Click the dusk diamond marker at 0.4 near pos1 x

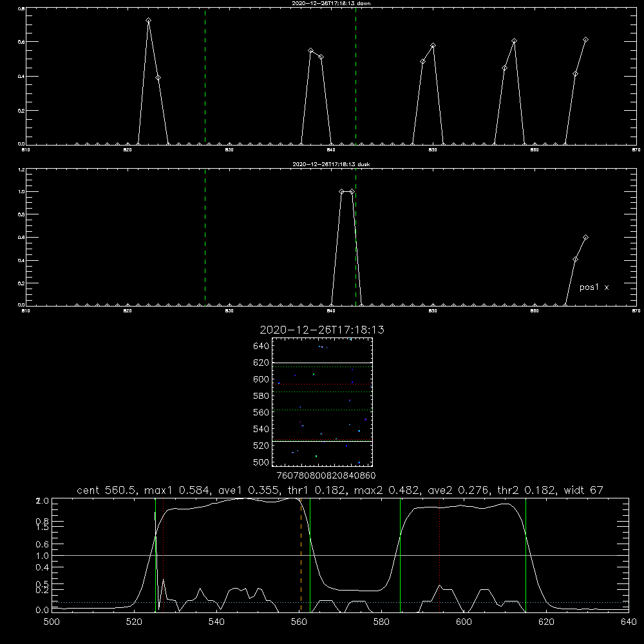[x=575, y=260]
